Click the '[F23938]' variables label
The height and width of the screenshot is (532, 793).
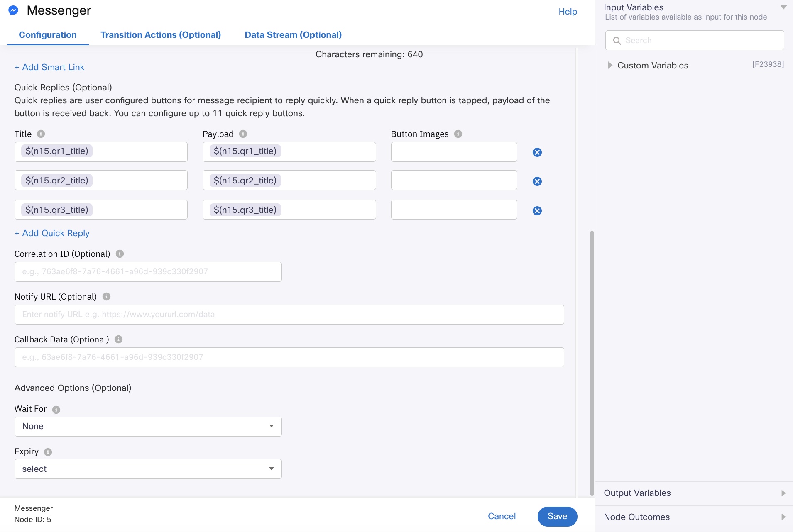[768, 64]
